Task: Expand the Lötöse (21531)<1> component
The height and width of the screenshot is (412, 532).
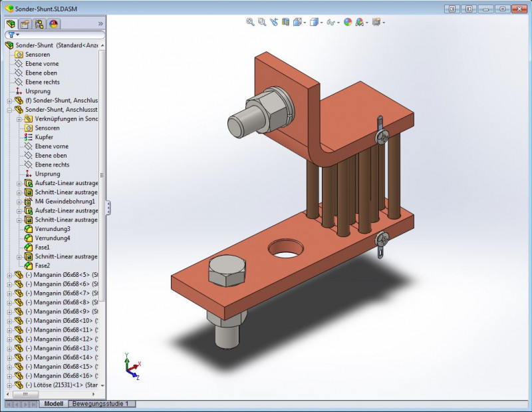Action: click(x=9, y=385)
